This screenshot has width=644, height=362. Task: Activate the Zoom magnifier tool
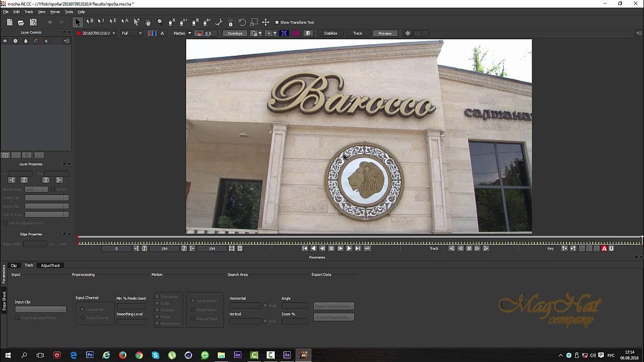[160, 22]
